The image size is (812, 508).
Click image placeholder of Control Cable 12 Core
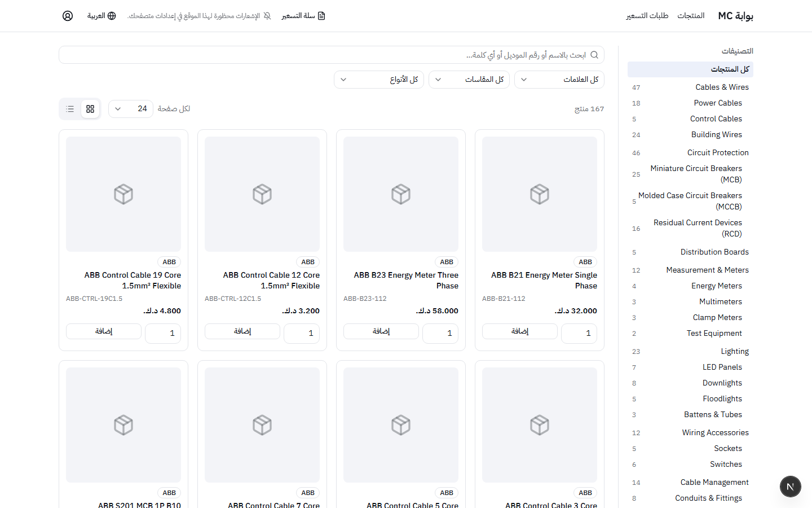tap(262, 194)
